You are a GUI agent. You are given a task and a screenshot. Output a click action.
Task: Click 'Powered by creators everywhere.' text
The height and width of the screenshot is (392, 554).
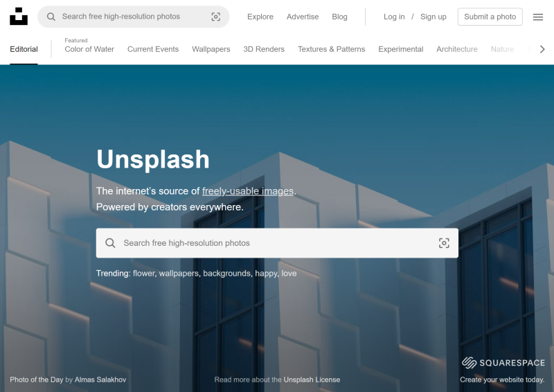click(x=170, y=207)
